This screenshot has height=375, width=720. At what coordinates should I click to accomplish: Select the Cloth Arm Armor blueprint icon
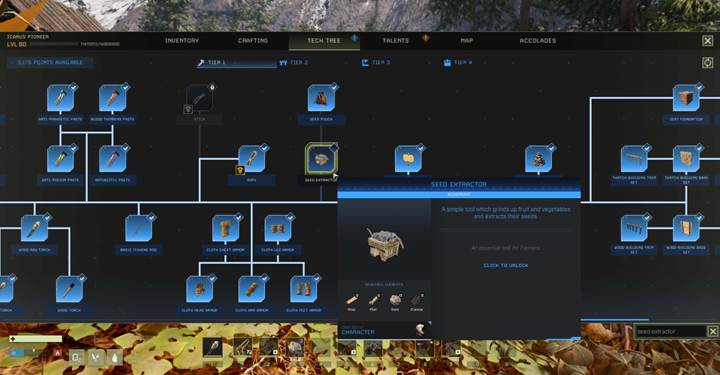coord(251,289)
